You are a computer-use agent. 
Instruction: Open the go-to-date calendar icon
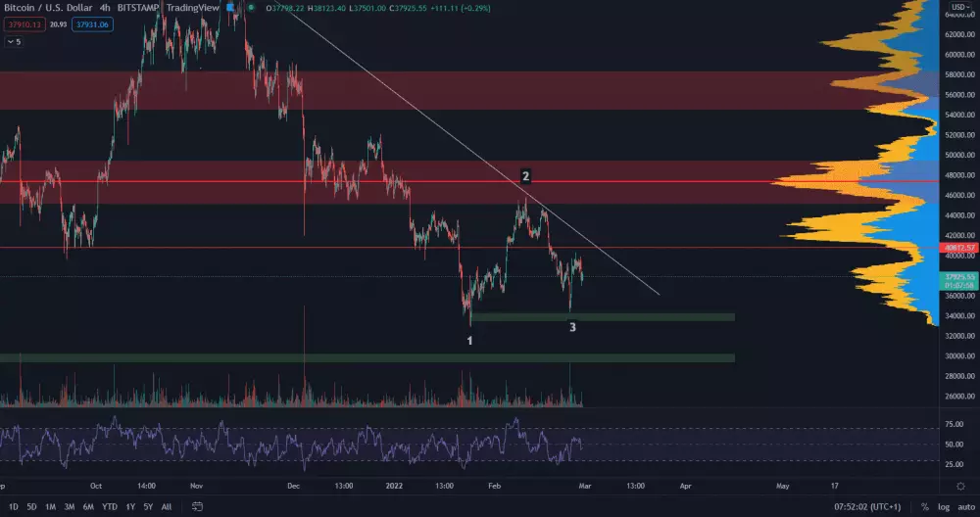click(198, 507)
